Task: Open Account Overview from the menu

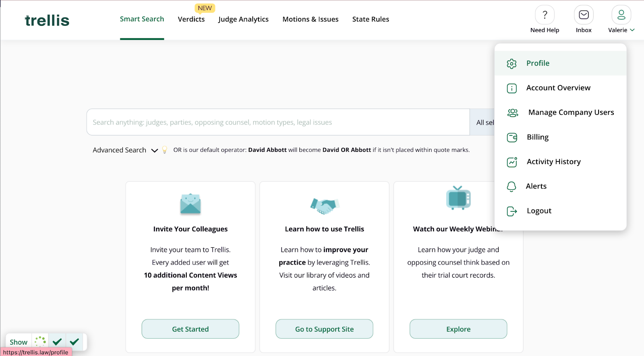Action: [x=560, y=88]
